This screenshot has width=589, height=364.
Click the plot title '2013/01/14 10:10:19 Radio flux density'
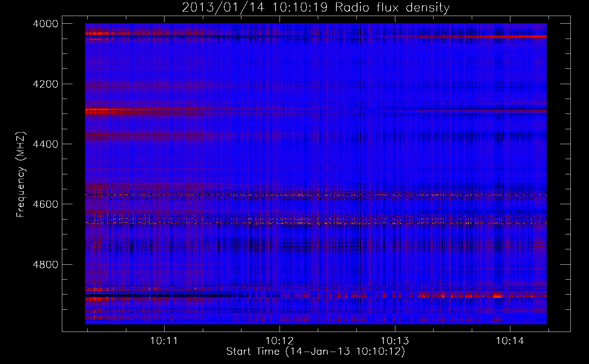(x=316, y=7)
